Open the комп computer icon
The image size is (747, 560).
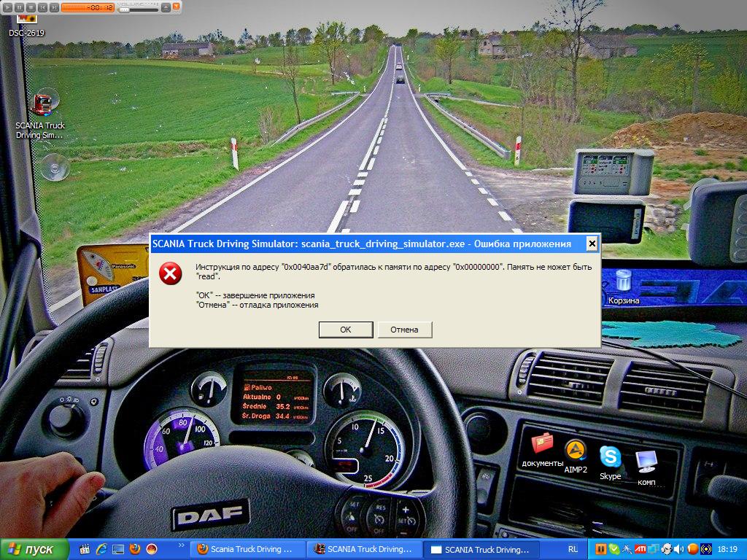pyautogui.click(x=646, y=465)
